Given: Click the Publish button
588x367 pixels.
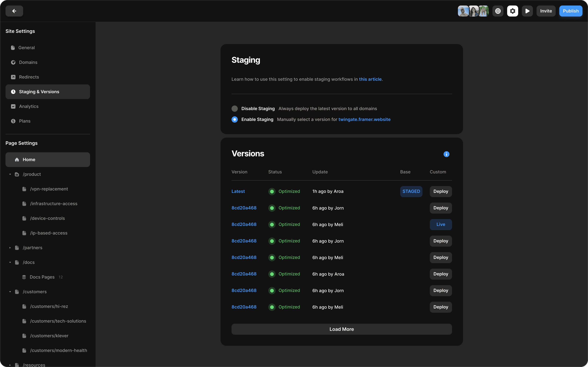Looking at the screenshot, I should coord(571,11).
